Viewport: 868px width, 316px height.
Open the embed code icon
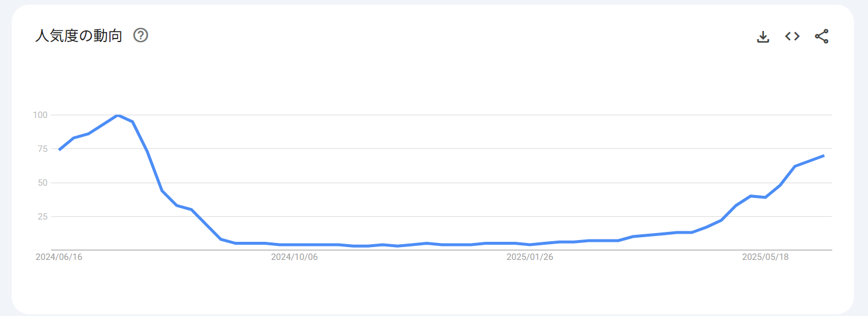click(x=792, y=36)
